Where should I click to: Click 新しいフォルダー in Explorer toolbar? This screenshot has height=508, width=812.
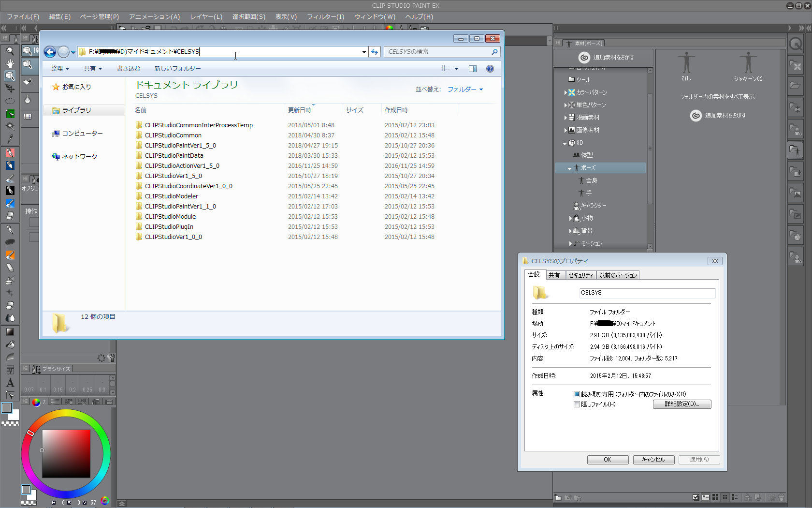pyautogui.click(x=177, y=69)
